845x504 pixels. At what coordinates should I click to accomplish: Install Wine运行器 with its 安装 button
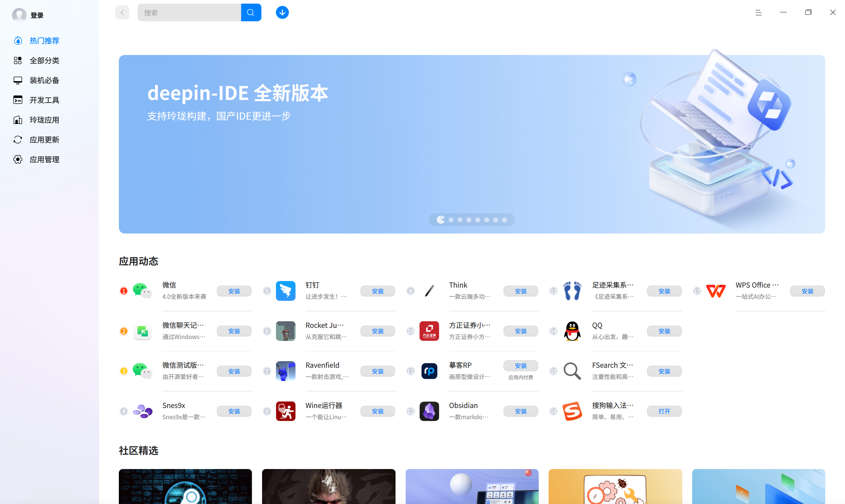[378, 411]
